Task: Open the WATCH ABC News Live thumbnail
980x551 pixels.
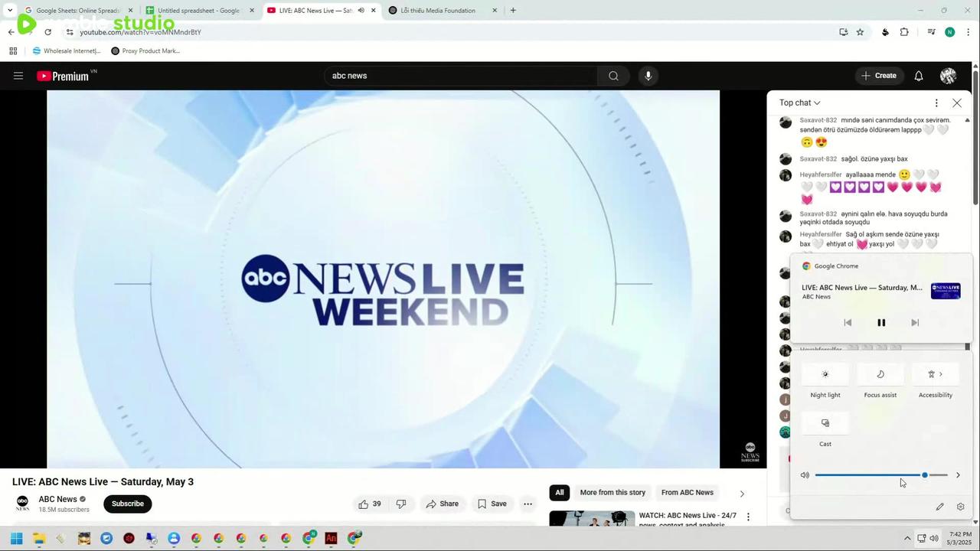Action: click(x=592, y=518)
